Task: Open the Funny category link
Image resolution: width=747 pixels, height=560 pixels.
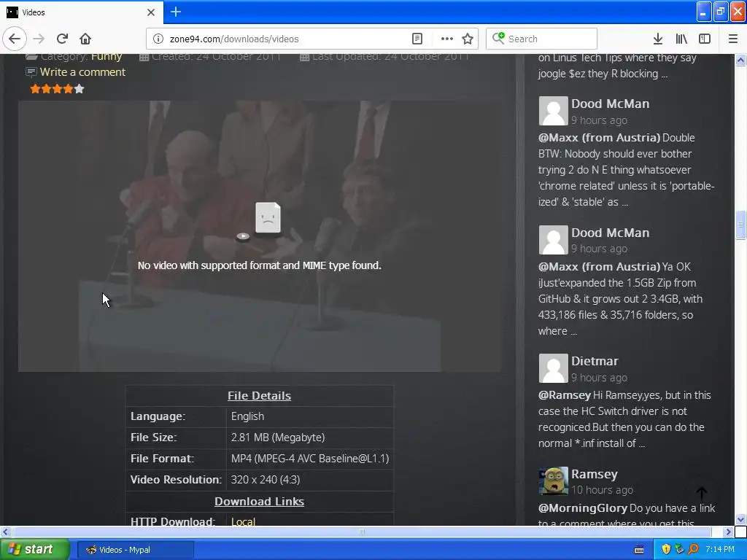Action: coord(107,56)
